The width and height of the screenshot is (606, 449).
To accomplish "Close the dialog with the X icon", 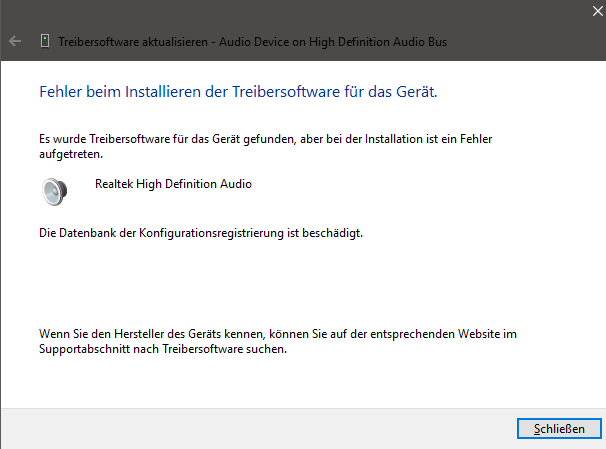I will [598, 11].
